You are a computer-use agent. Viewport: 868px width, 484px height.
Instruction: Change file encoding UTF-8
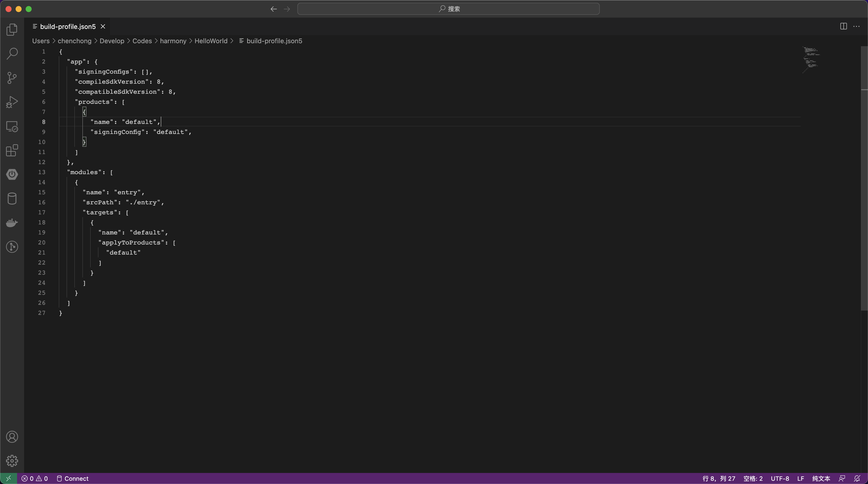click(780, 478)
